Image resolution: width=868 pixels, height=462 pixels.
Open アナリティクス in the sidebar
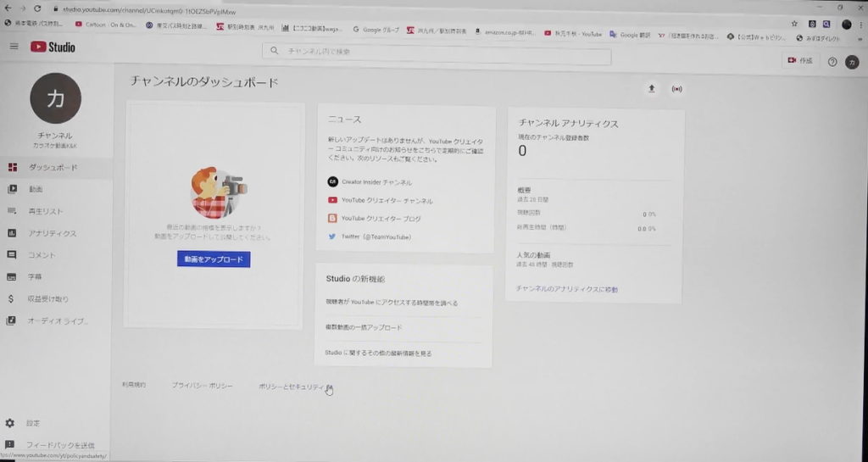pos(55,233)
